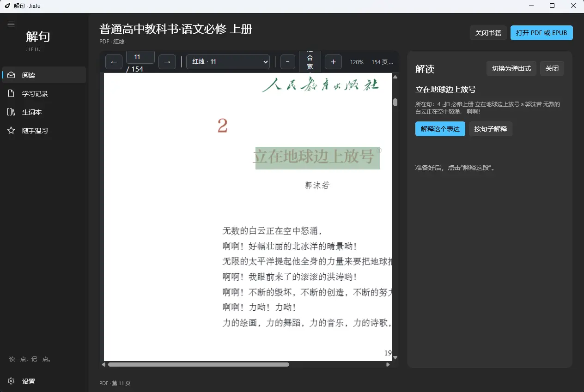Click the author name 郭沫若
Screen dimensions: 584x392
(317, 186)
